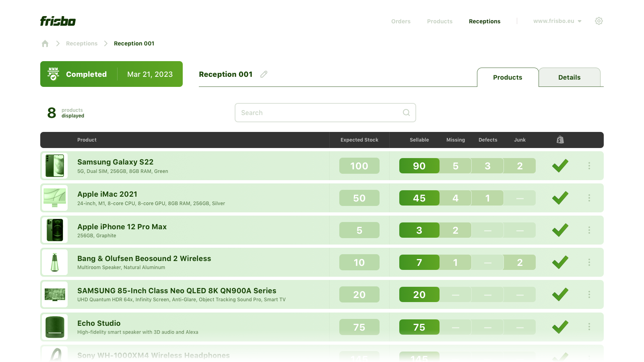Click the Expected Stock column header
The width and height of the screenshot is (644, 362).
click(359, 140)
